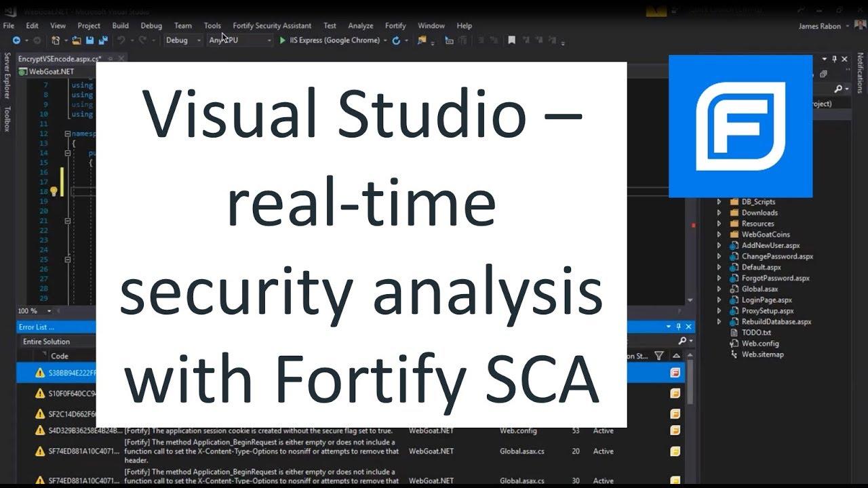This screenshot has width=868, height=488.
Task: Open the Entire Solution scope dropdown
Action: click(x=61, y=342)
